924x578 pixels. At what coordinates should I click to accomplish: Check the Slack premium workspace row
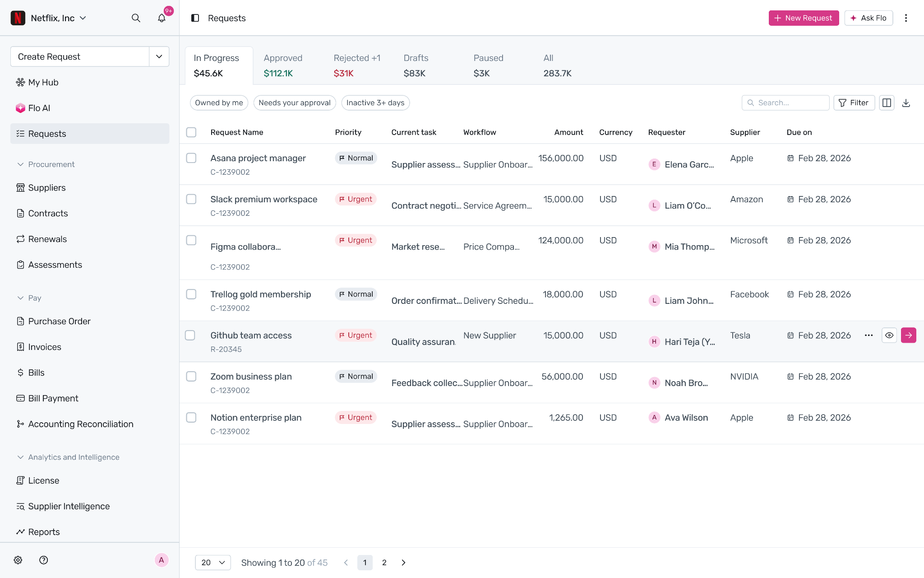[191, 199]
